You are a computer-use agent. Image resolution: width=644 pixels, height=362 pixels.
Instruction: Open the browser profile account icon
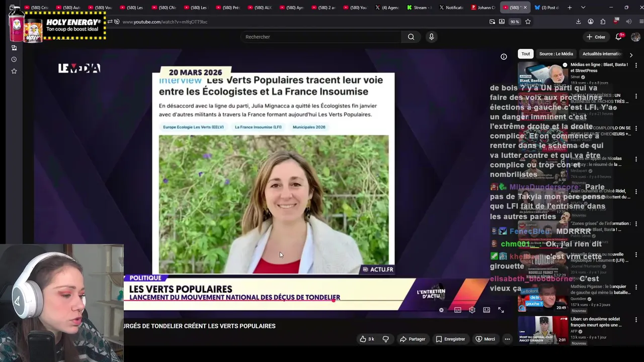(x=590, y=22)
